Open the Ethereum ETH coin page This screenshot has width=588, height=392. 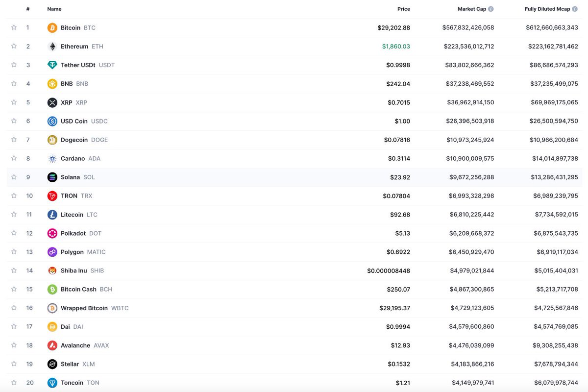[x=82, y=47]
